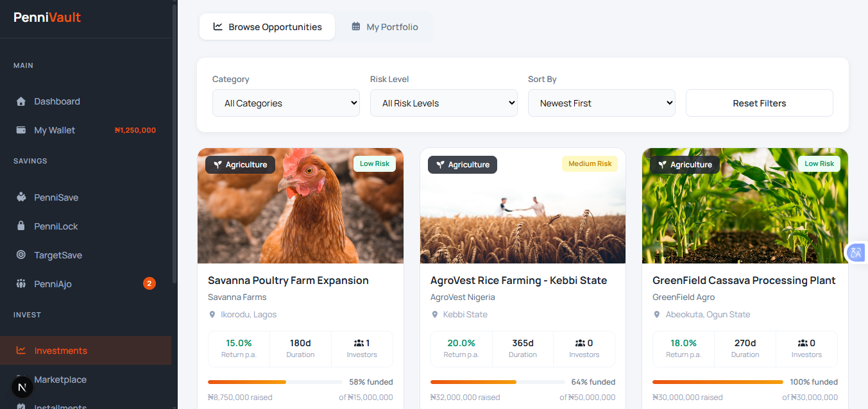Click the GreenField Cassava Processing Plant title
Image resolution: width=868 pixels, height=409 pixels.
click(x=744, y=281)
